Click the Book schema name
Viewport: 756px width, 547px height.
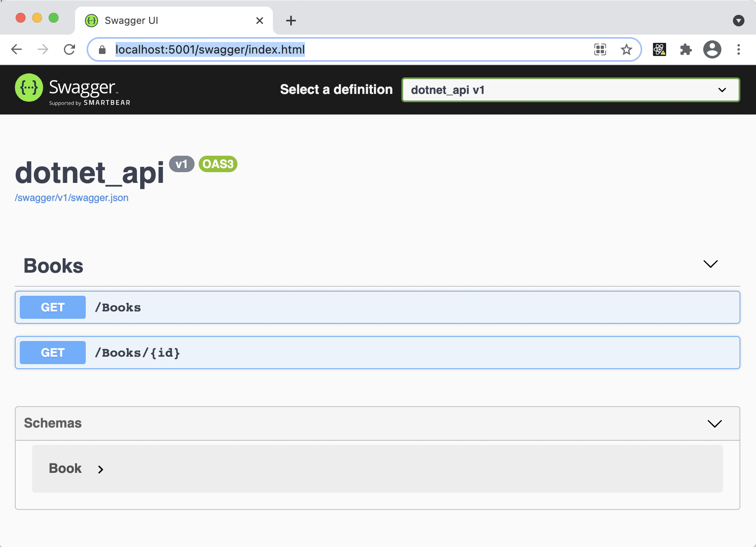[65, 468]
